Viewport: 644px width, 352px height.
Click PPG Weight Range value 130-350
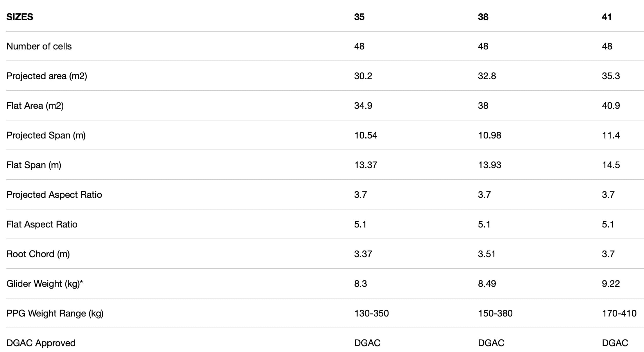(371, 313)
